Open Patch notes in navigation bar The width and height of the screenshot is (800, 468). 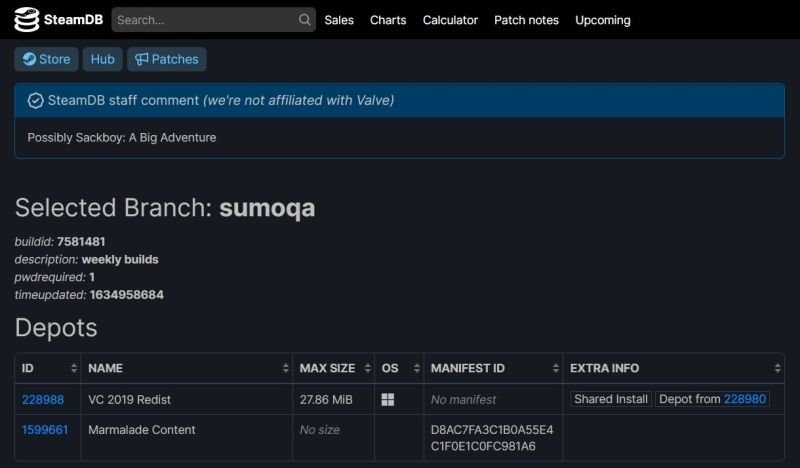[x=526, y=20]
